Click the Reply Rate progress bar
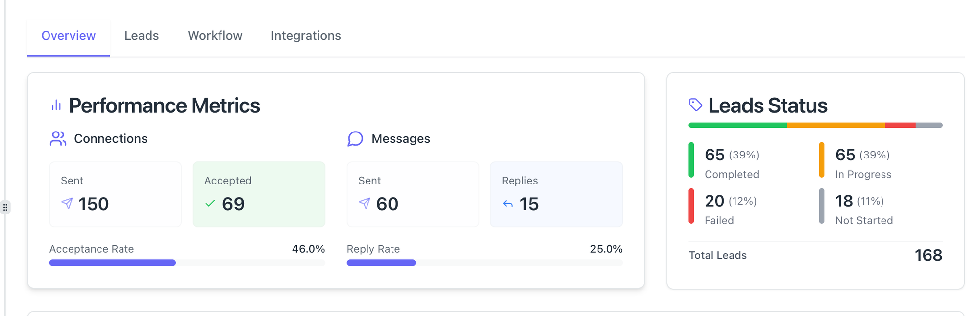This screenshot has height=316, width=980. [484, 263]
